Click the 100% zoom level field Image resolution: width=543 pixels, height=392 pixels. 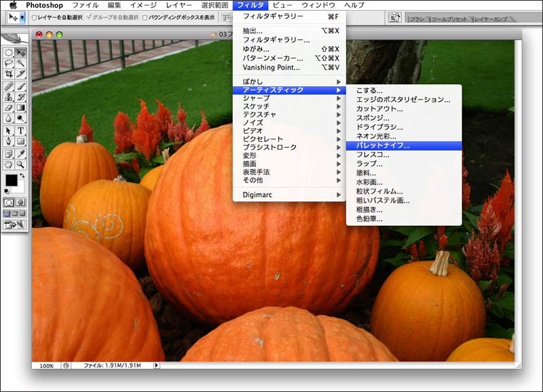point(46,366)
